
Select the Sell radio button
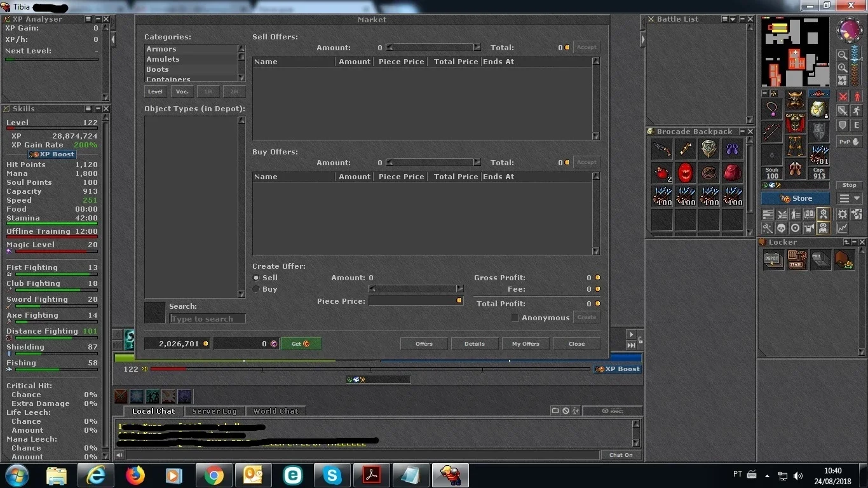(x=256, y=278)
